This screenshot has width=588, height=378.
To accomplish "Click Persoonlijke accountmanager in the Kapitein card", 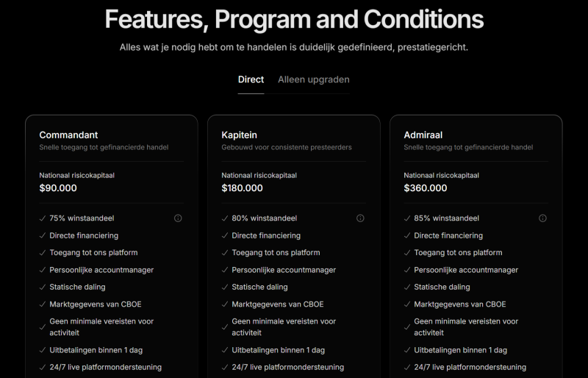I will (284, 270).
